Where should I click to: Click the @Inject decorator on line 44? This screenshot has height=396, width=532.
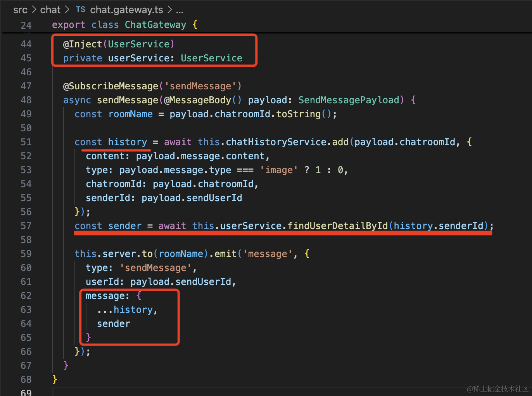pos(83,44)
